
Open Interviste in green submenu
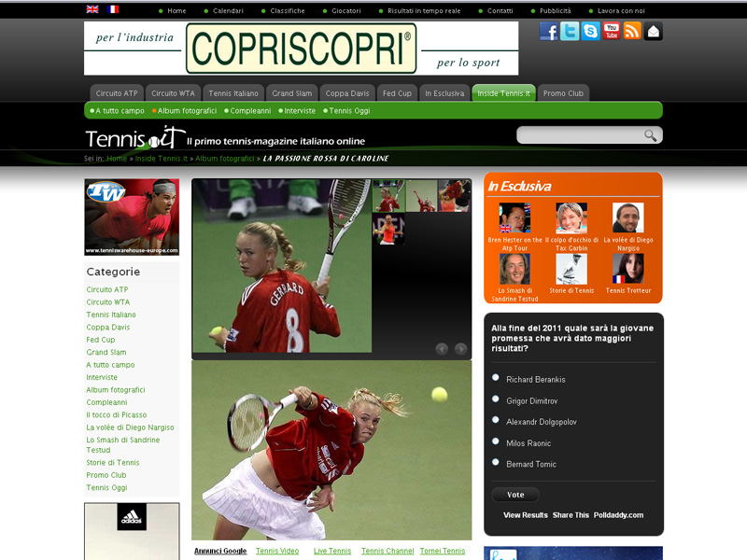point(300,111)
